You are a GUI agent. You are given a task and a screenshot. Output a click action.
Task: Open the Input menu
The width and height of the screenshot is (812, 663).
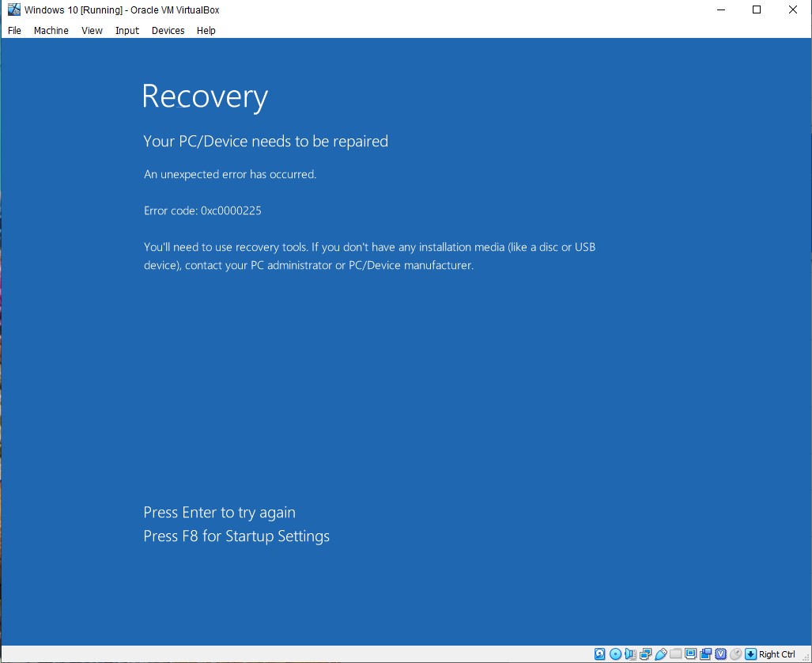tap(127, 31)
